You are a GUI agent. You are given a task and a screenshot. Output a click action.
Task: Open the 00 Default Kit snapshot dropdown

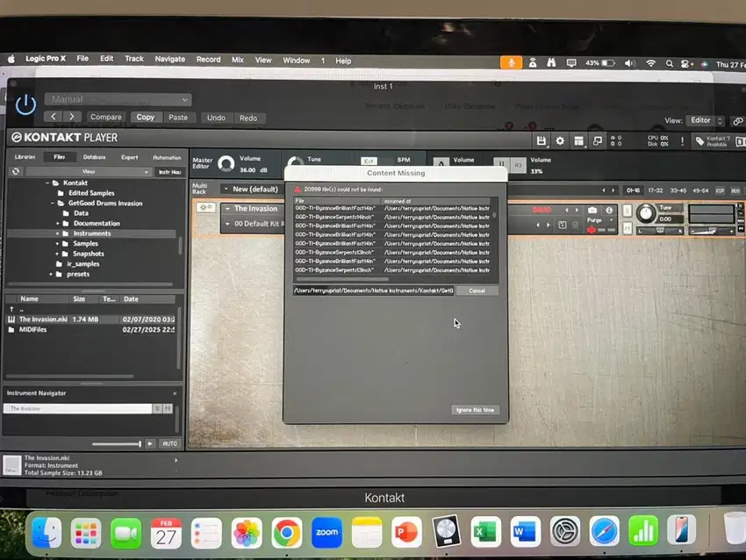click(x=253, y=224)
